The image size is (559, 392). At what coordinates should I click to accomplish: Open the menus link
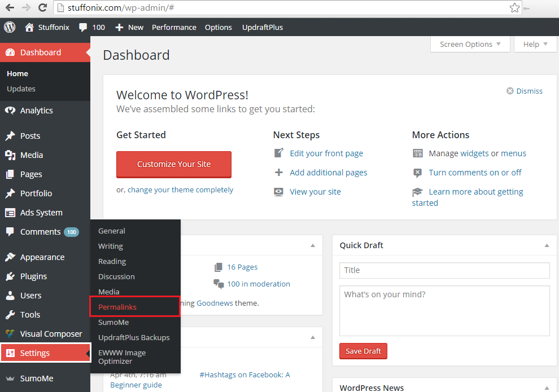513,153
